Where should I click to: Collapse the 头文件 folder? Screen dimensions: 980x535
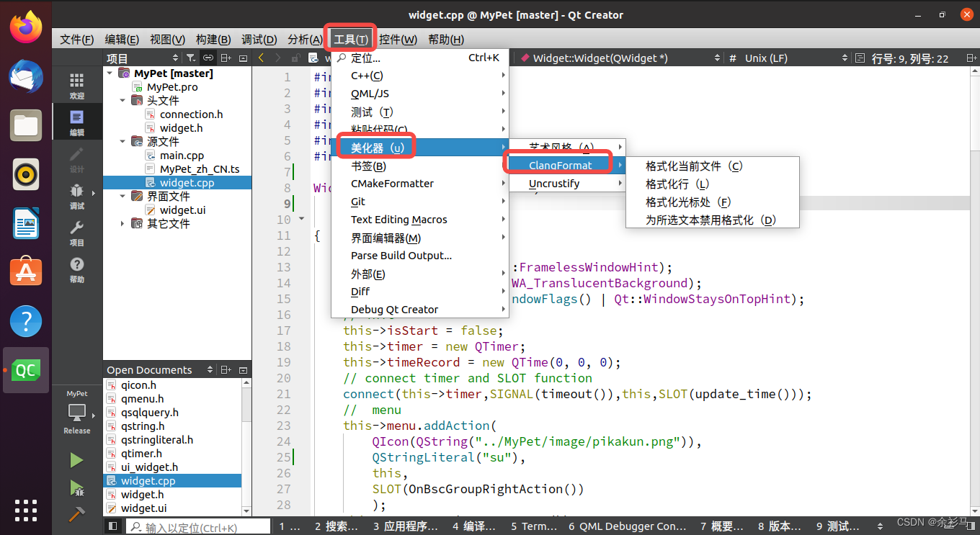click(122, 101)
